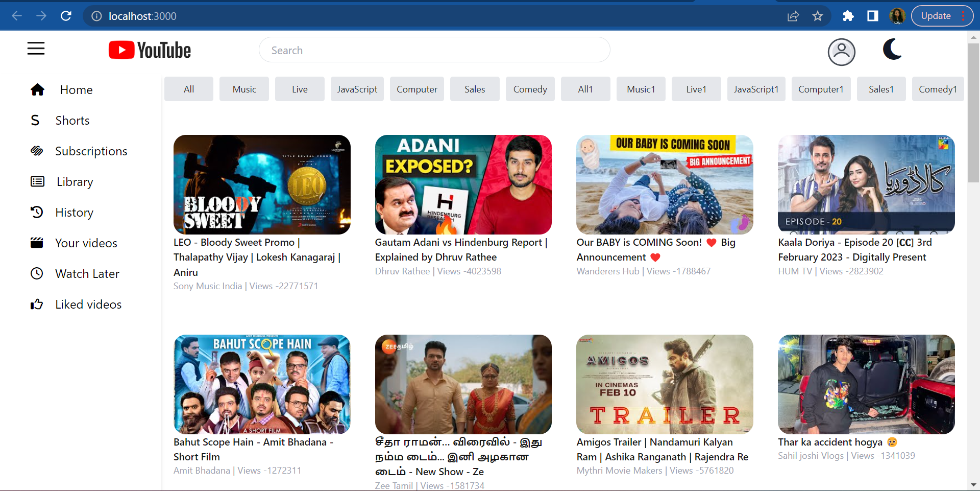
Task: Open Home in the sidebar
Action: pyautogui.click(x=77, y=90)
